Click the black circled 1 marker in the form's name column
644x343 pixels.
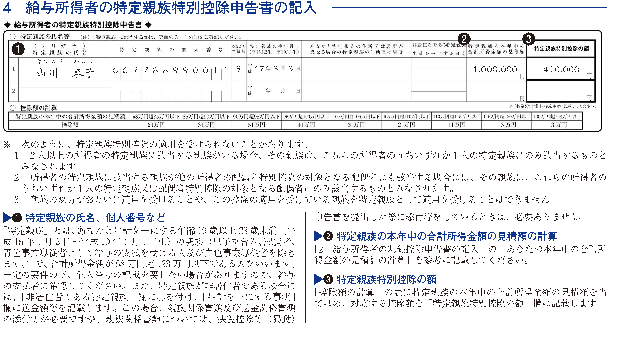[x=18, y=49]
